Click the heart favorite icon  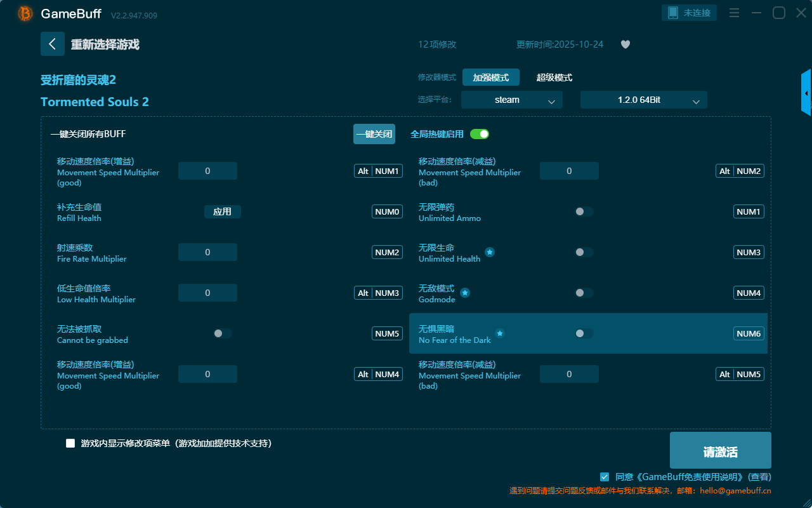coord(625,44)
